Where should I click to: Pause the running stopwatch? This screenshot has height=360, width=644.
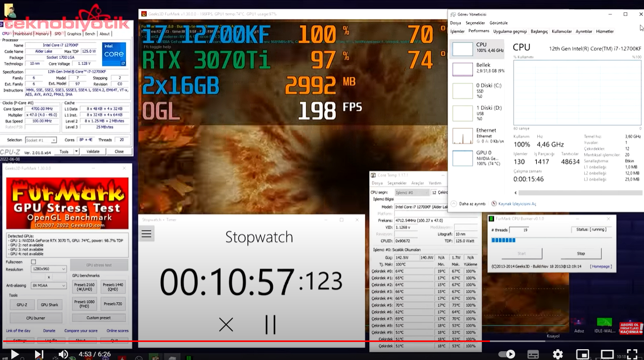[271, 324]
